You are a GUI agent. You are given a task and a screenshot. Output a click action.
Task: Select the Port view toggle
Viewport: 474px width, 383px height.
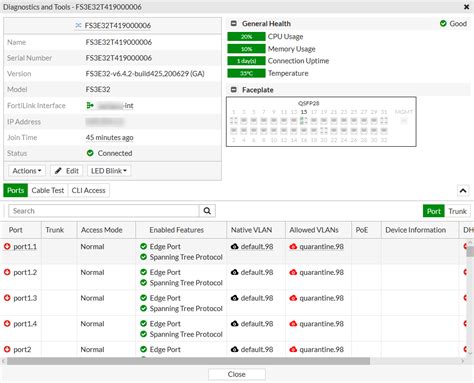(434, 211)
